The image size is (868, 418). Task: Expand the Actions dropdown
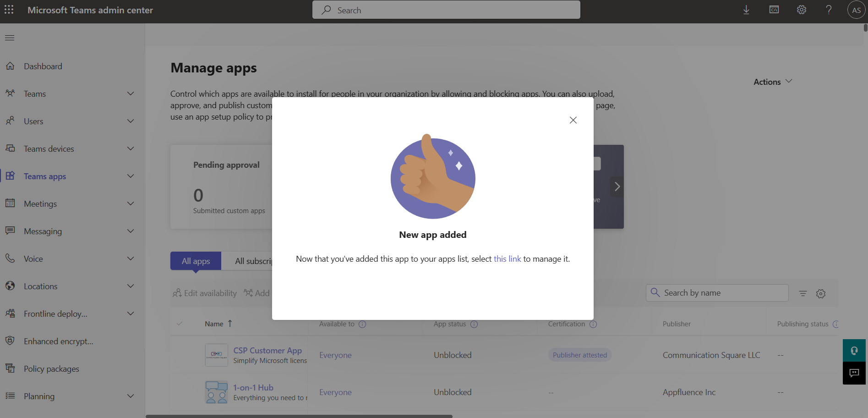[772, 82]
